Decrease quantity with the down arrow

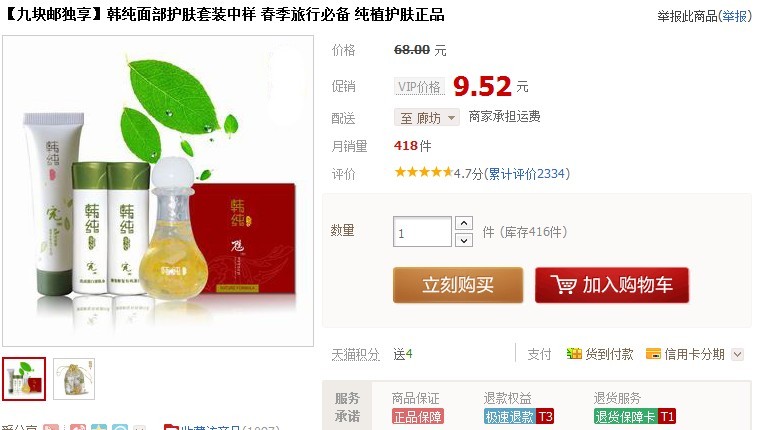(x=464, y=240)
